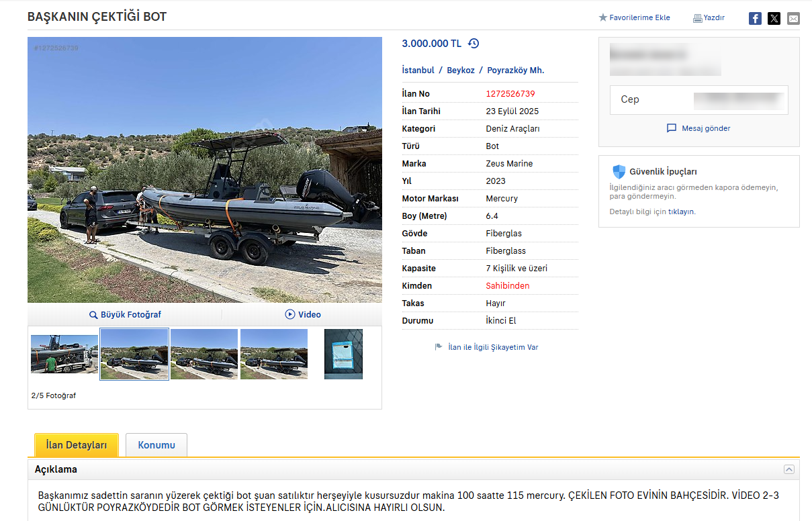The image size is (812, 521).
Task: Share listing via X icon
Action: (x=774, y=18)
